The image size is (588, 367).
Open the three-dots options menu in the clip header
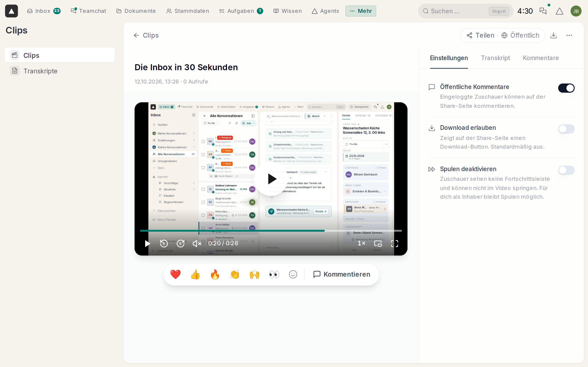click(569, 35)
